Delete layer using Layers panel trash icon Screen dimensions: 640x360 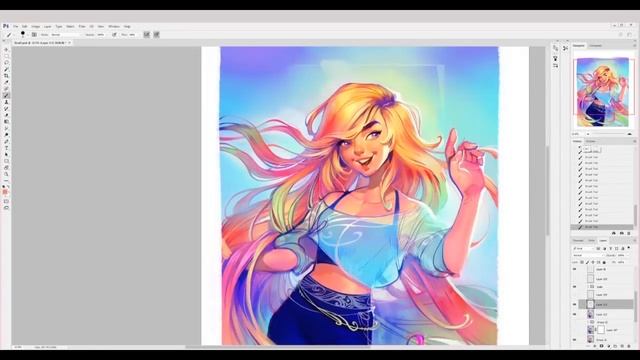click(x=629, y=346)
